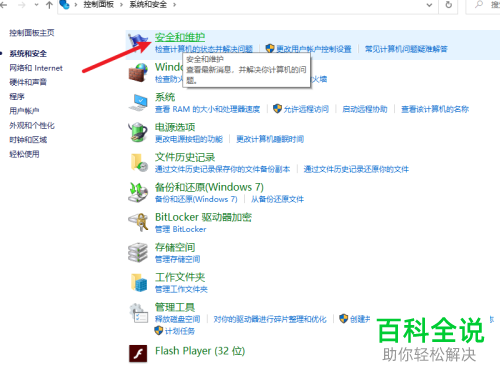The image size is (500, 375).
Task: Click the refresh button beside the address bar
Action: pyautogui.click(x=449, y=5)
